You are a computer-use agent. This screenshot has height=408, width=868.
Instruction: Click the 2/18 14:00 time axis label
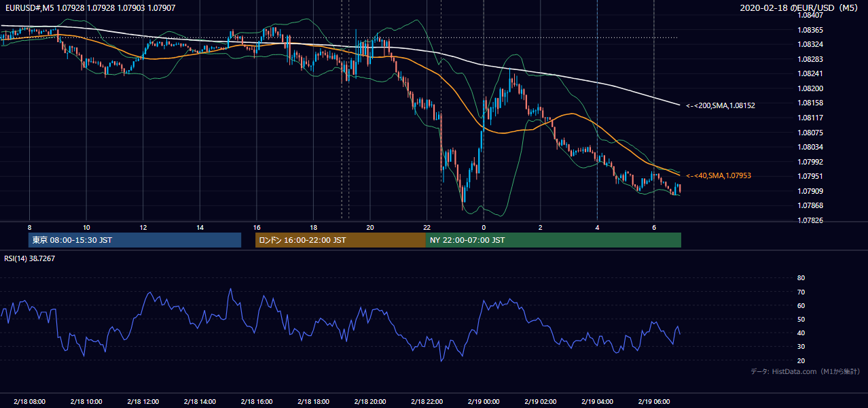(x=200, y=401)
